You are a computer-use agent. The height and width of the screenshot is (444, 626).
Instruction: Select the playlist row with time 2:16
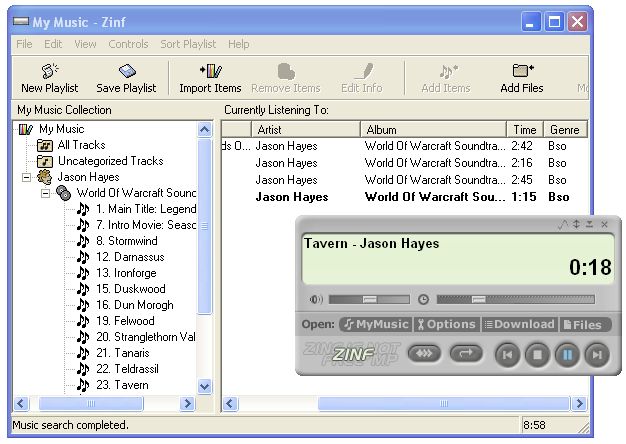pos(404,163)
